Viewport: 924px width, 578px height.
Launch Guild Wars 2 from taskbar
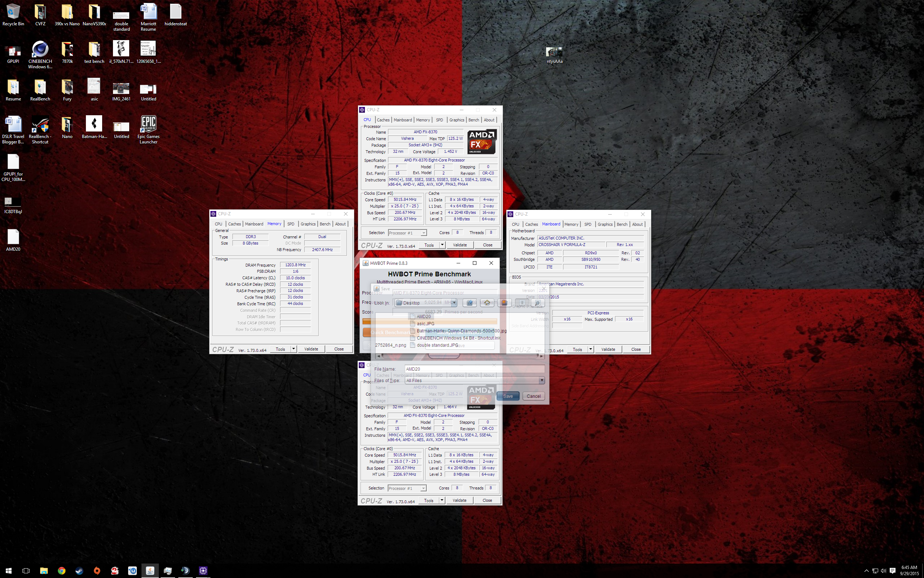click(x=114, y=571)
